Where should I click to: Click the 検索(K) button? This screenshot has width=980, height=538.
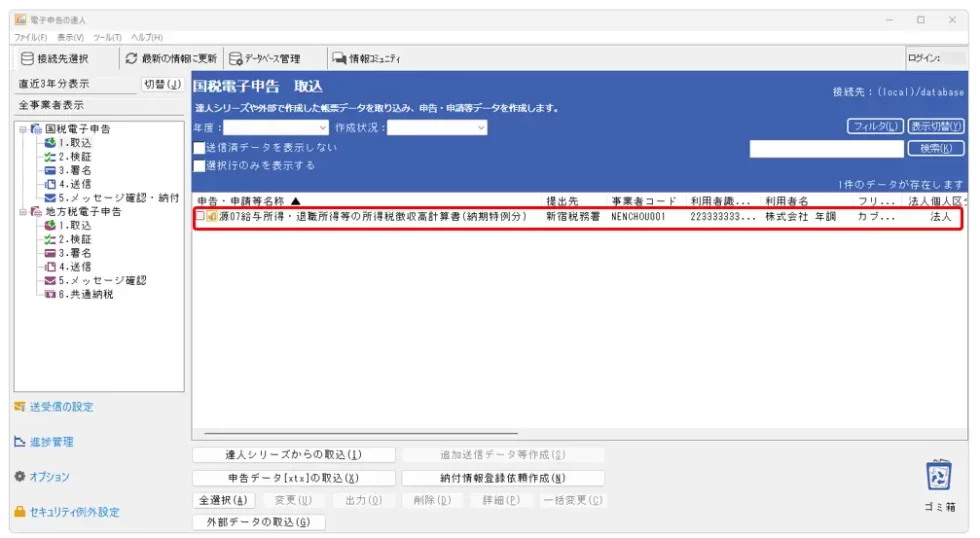pyautogui.click(x=935, y=148)
